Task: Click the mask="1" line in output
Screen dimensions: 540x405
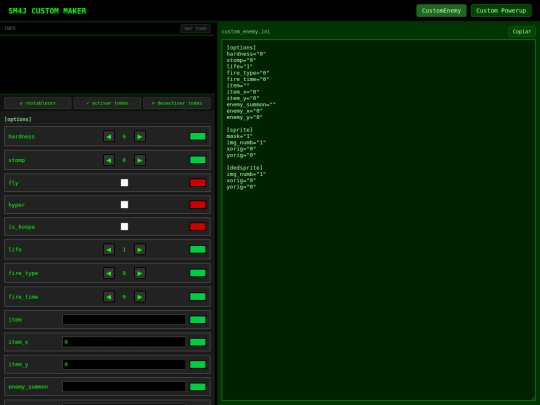Action: click(x=239, y=136)
